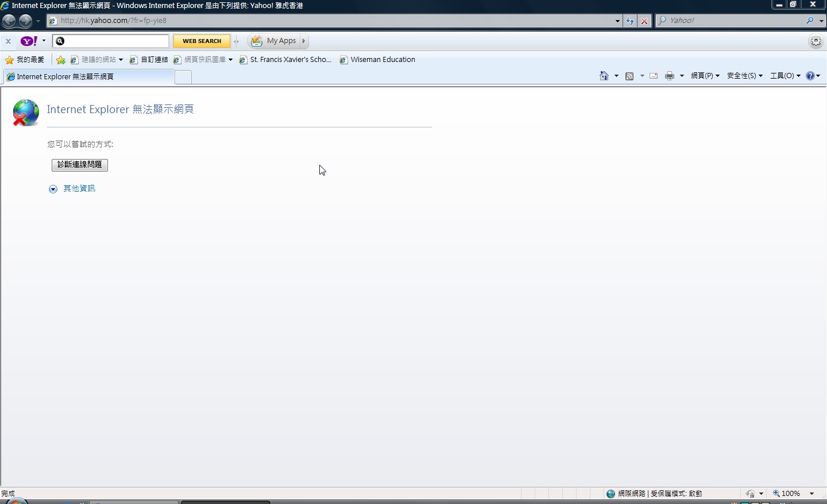This screenshot has height=504, width=827.
Task: Click the Print icon in the command bar
Action: [x=670, y=76]
